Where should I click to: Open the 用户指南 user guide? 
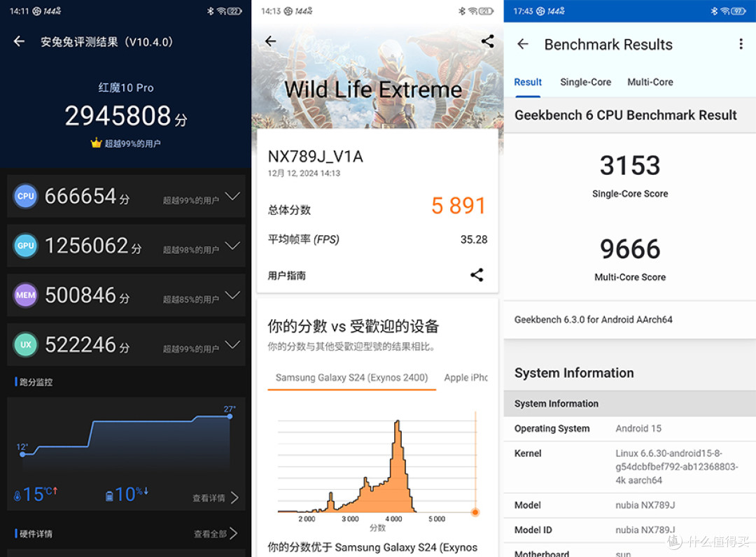(x=287, y=276)
